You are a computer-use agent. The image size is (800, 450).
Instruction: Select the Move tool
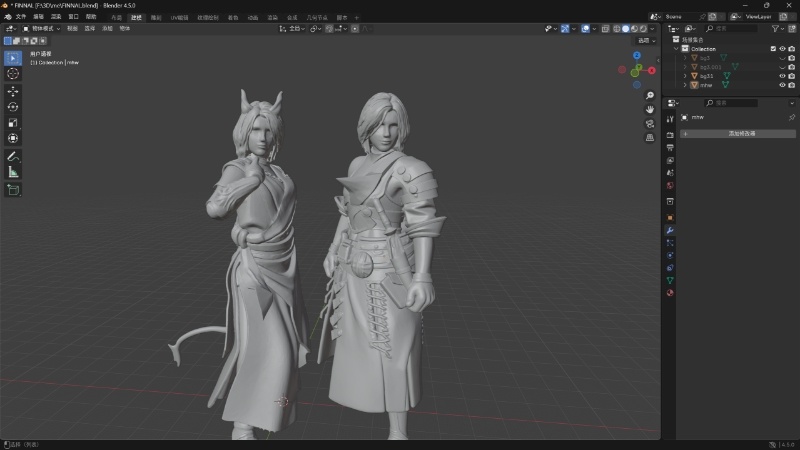click(x=13, y=91)
